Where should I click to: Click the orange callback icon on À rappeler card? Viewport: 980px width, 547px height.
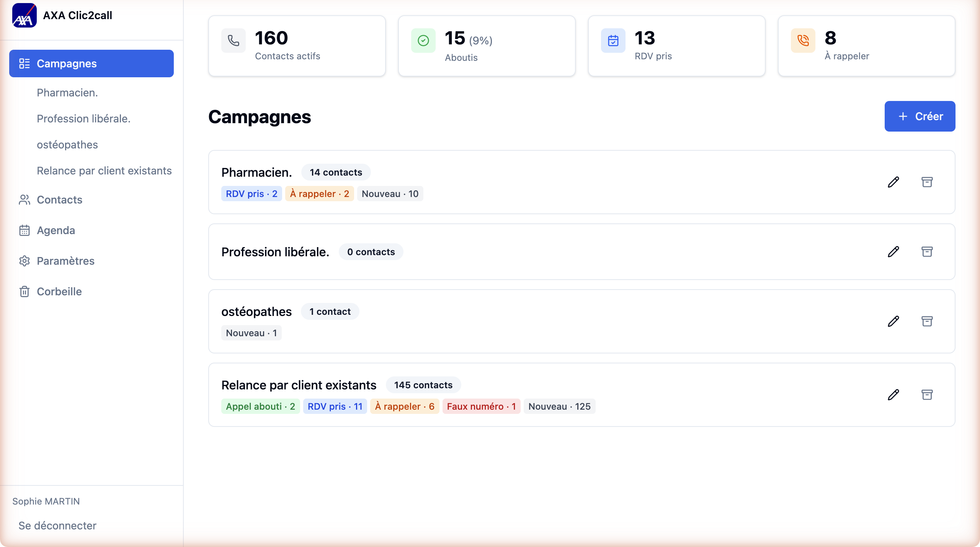(x=803, y=41)
